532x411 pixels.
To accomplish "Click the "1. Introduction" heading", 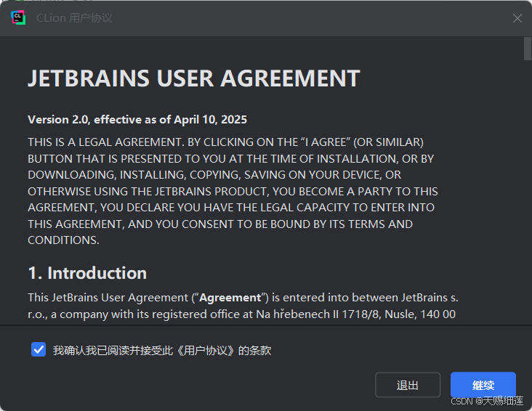I will [87, 273].
